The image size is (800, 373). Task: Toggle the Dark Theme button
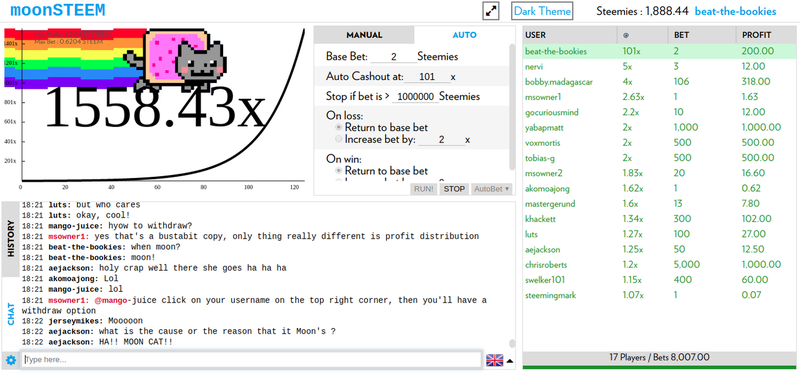pyautogui.click(x=542, y=11)
